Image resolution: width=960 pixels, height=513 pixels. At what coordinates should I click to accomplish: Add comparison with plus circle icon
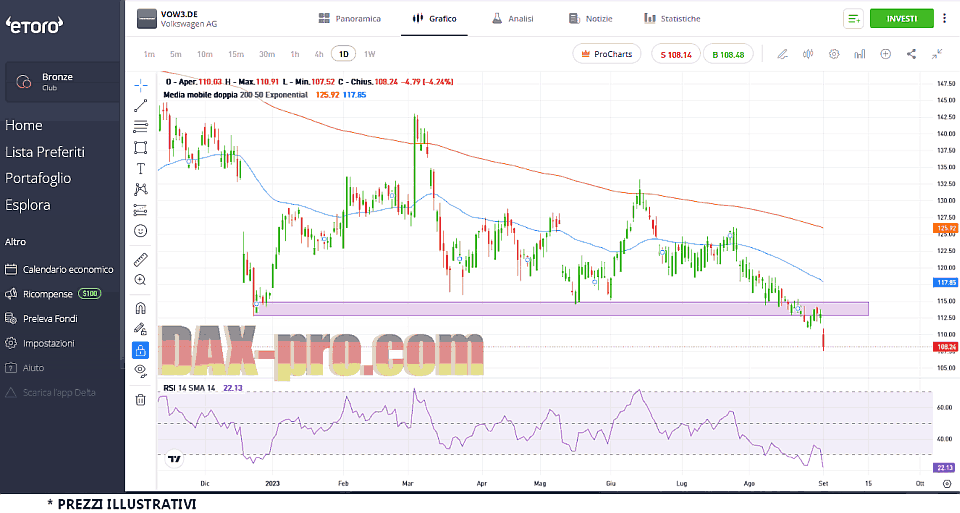[x=885, y=54]
